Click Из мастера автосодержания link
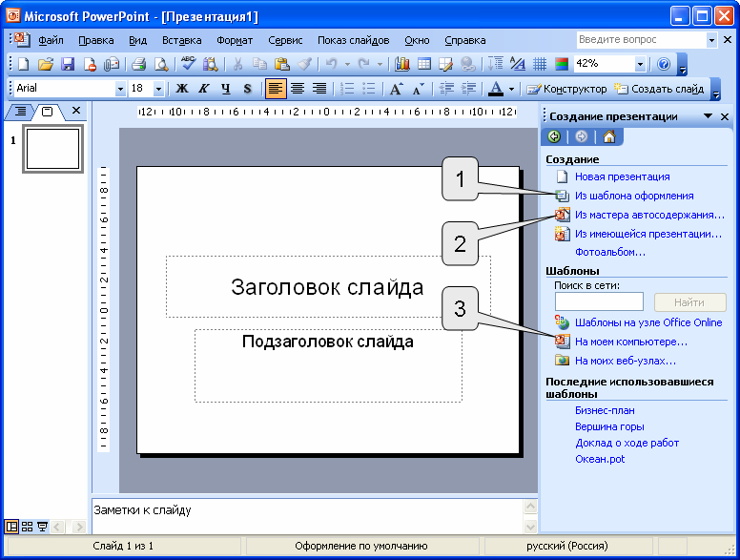This screenshot has height=560, width=740. pos(649,215)
